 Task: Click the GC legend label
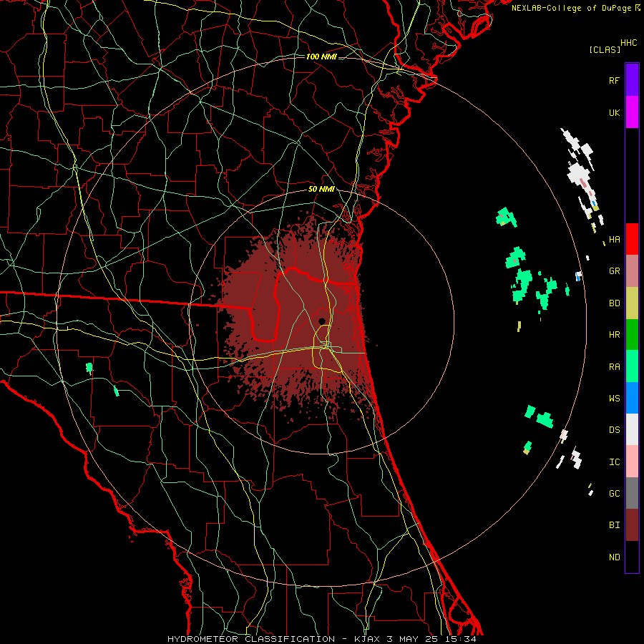coord(614,493)
